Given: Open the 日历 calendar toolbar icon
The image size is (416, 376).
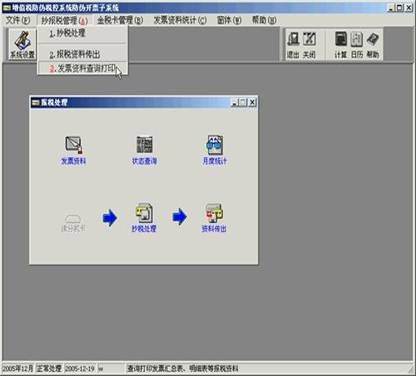Looking at the screenshot, I should (357, 45).
